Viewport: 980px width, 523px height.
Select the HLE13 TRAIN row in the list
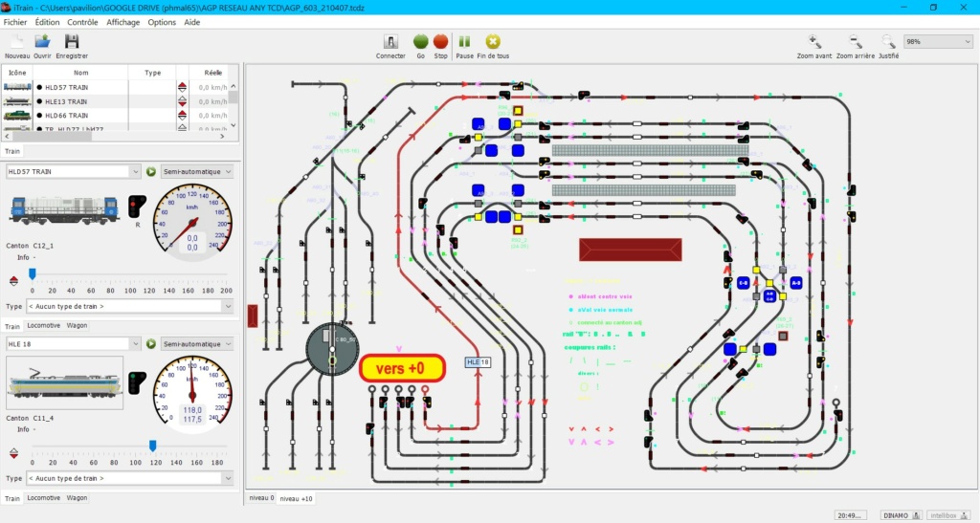116,101
